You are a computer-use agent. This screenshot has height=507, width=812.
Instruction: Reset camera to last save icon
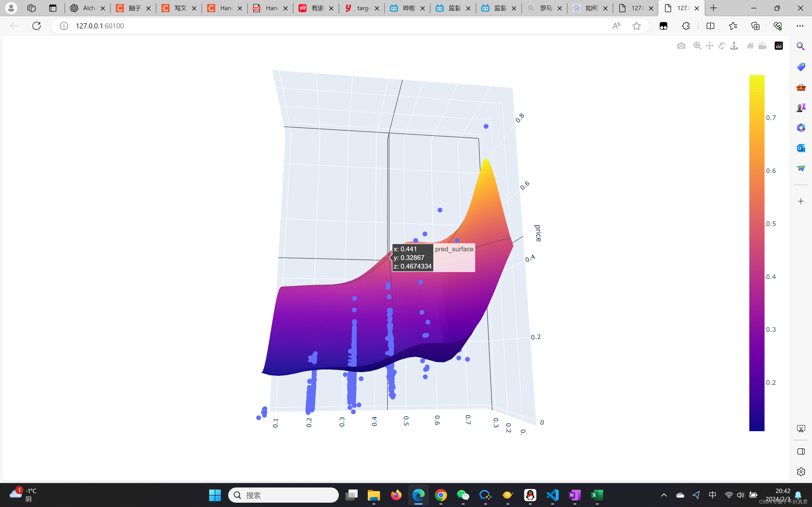(762, 46)
